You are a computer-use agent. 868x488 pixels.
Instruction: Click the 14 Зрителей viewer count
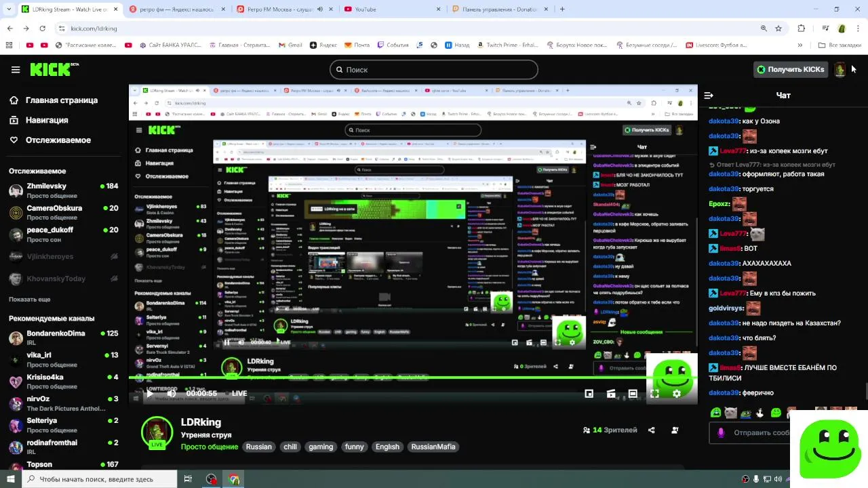tap(610, 430)
